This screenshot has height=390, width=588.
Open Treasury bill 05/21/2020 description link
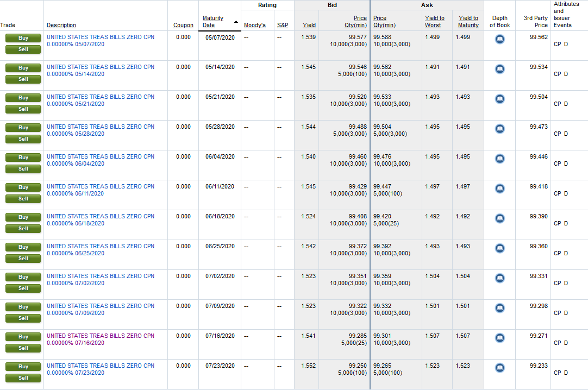[101, 100]
